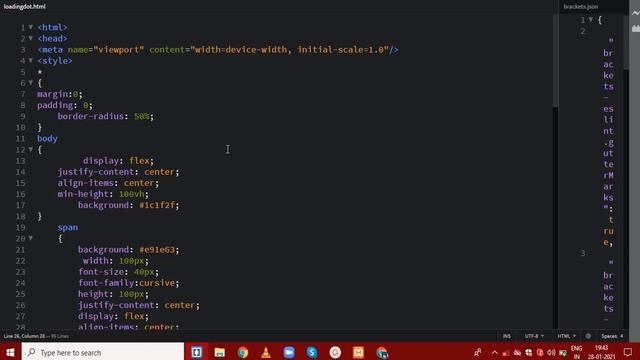Focus the loadingdot.html pane header

pyautogui.click(x=24, y=7)
